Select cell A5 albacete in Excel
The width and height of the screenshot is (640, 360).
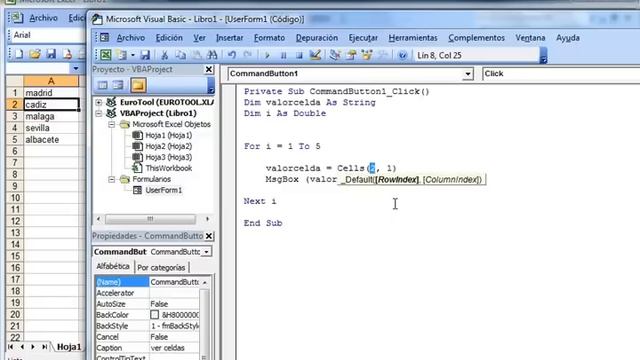click(51, 140)
